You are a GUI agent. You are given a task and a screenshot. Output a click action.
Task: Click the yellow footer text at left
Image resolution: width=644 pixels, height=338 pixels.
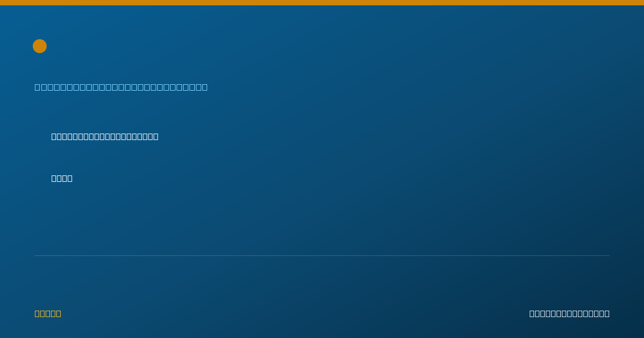tap(48, 313)
